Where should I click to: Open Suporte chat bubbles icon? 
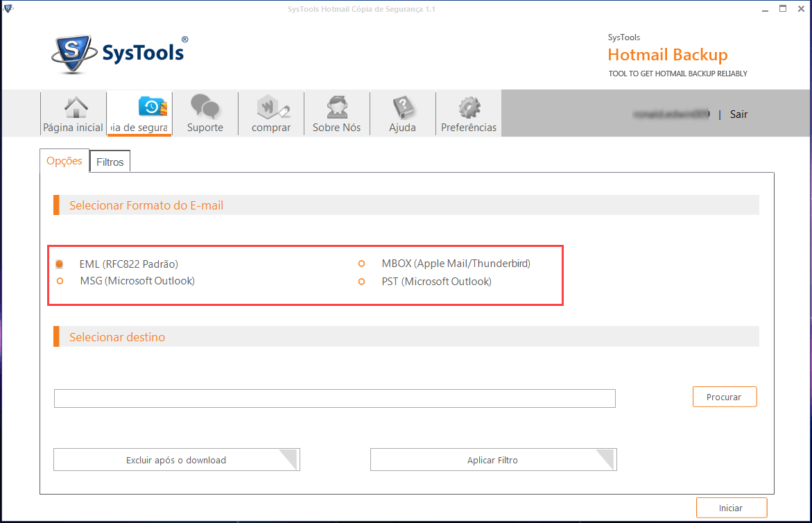[x=205, y=106]
